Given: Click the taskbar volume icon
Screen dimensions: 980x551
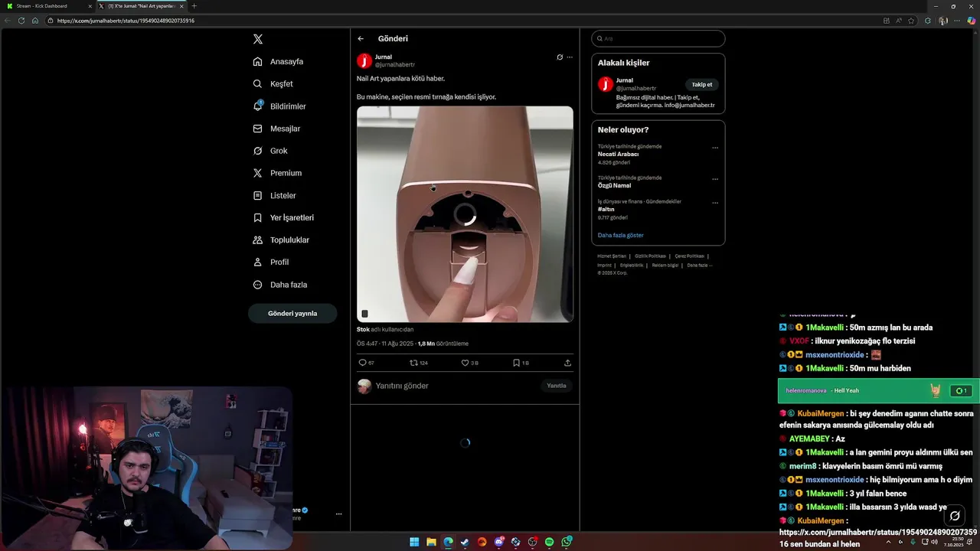Looking at the screenshot, I should coord(934,542).
